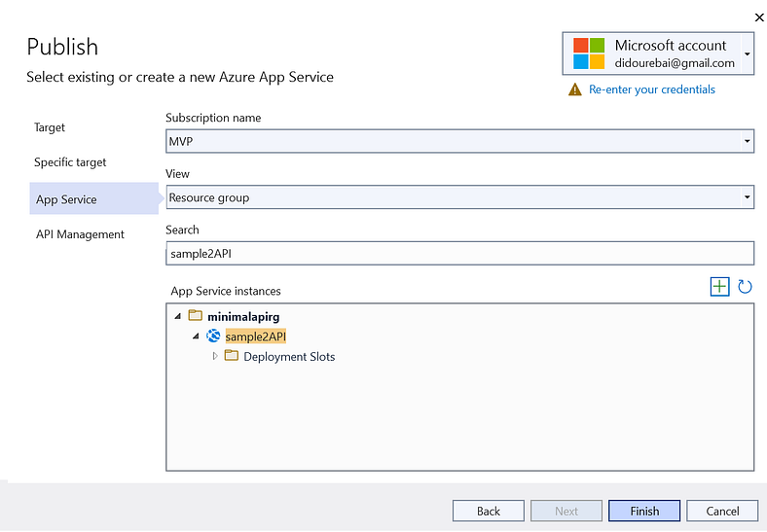Go to the Target step
The image size is (767, 532).
coord(50,127)
